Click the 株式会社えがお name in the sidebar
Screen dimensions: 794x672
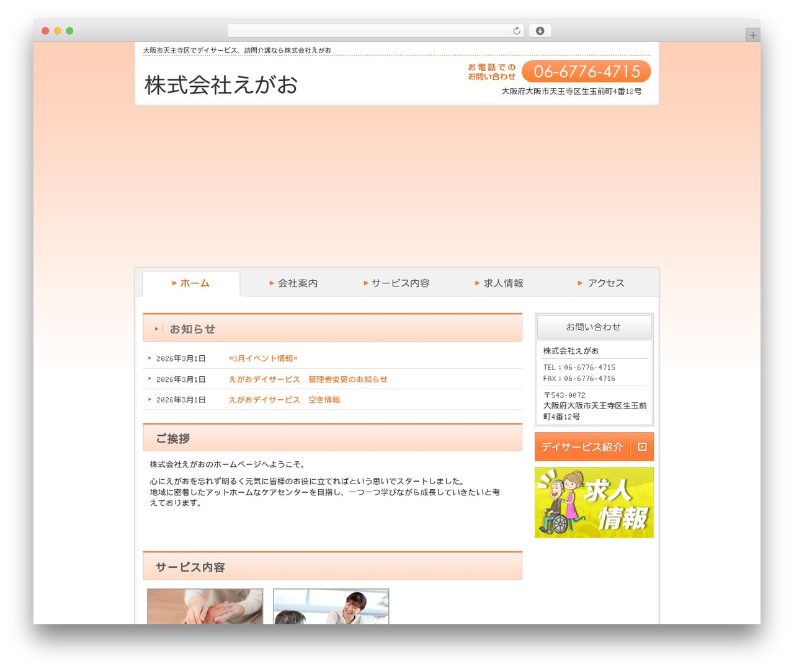pos(571,351)
